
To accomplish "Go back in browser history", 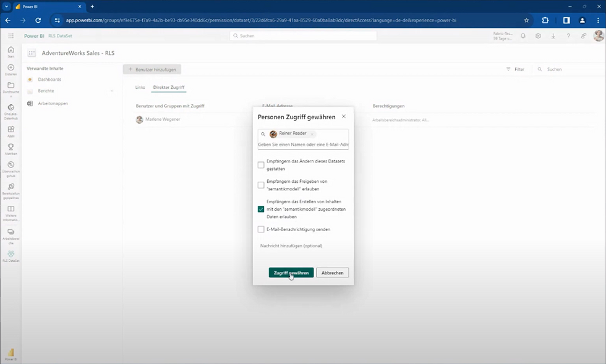I will (x=7, y=20).
